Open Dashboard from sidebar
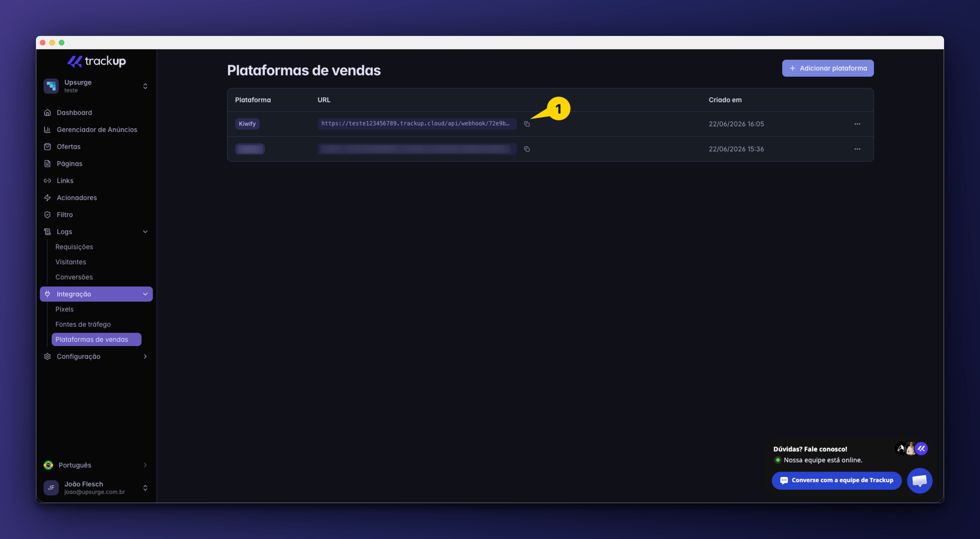Viewport: 980px width, 539px height. click(x=74, y=112)
